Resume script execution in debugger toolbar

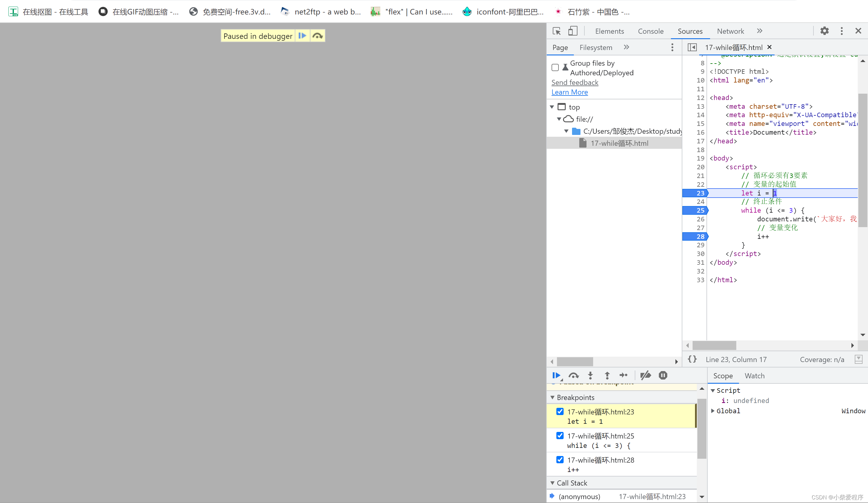tap(556, 375)
